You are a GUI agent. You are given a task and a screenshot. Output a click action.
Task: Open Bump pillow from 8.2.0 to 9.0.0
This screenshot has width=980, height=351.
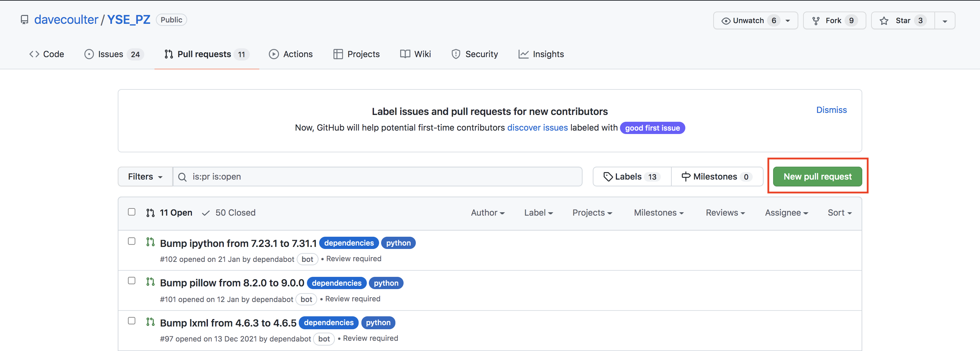pos(232,283)
